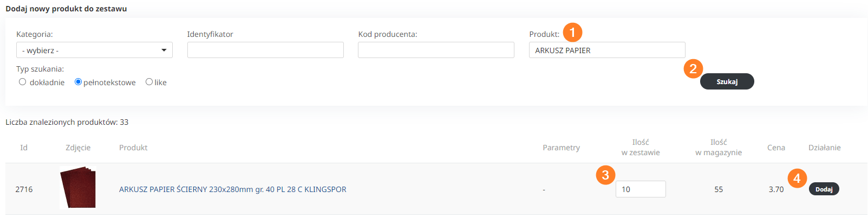Image resolution: width=868 pixels, height=217 pixels.
Task: Click the quantity in set field
Action: point(641,189)
